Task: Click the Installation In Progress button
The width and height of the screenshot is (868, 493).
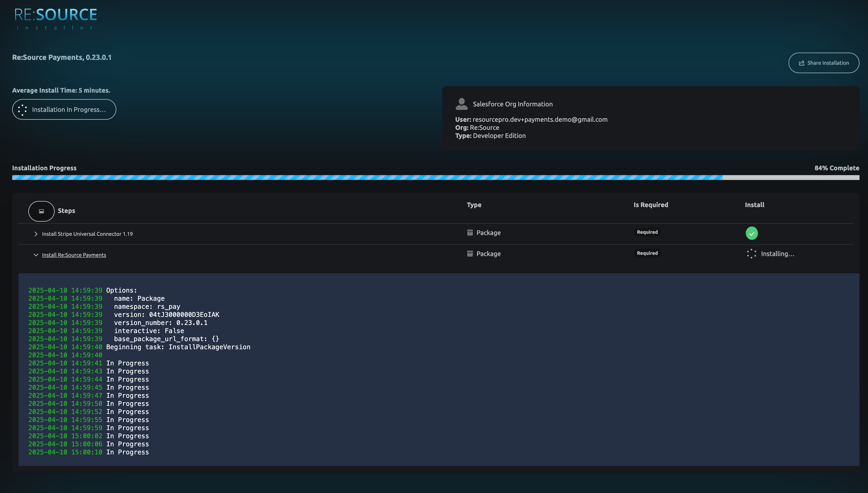Action: pos(64,109)
